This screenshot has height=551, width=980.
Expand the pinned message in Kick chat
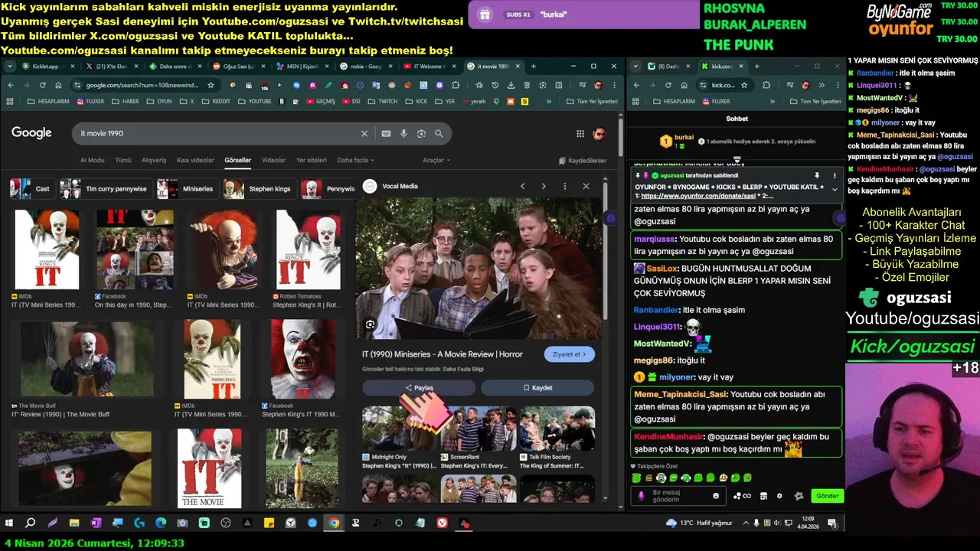click(835, 189)
